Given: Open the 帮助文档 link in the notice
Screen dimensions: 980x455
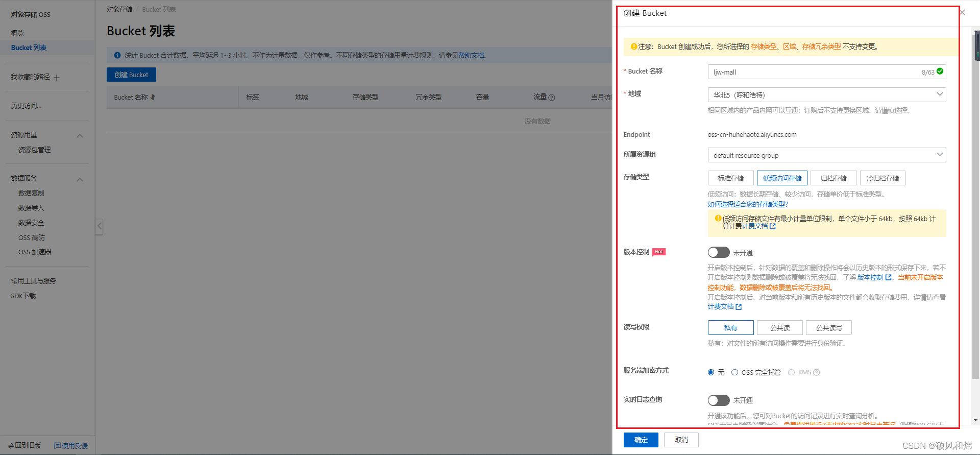Looking at the screenshot, I should [471, 55].
